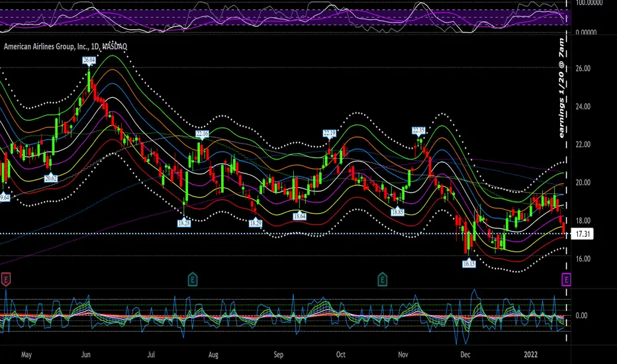617x364 pixels.
Task: Click the American Airlines Group chart title
Action: (66, 46)
